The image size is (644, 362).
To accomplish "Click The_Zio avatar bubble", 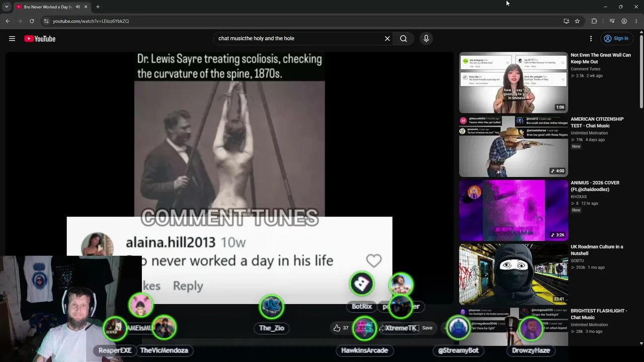I will click(x=272, y=306).
